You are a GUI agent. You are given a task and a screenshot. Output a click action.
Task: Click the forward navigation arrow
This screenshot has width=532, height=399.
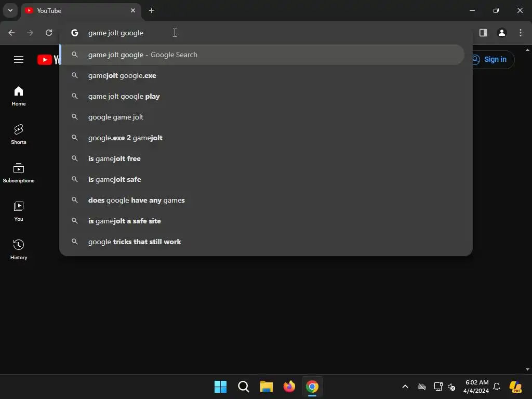pyautogui.click(x=30, y=33)
